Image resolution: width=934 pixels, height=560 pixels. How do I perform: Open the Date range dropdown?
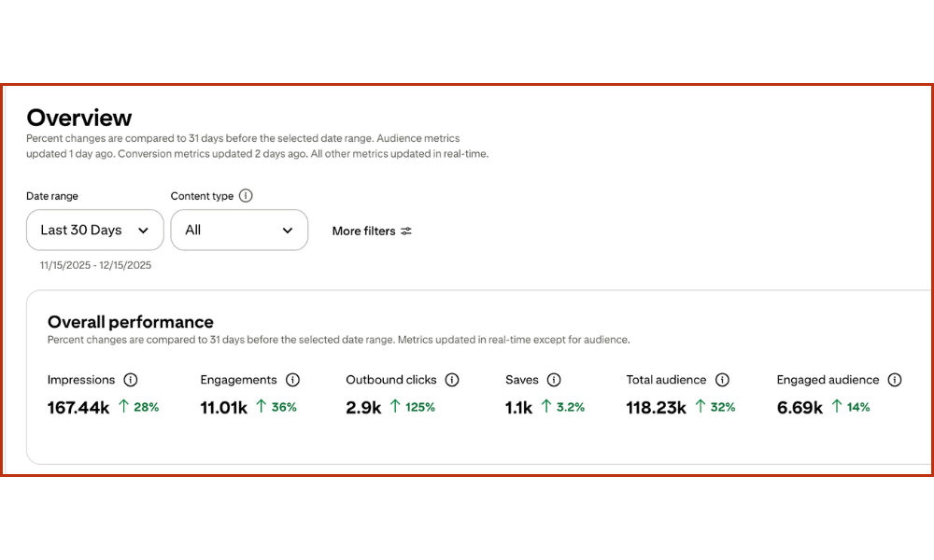pyautogui.click(x=94, y=230)
